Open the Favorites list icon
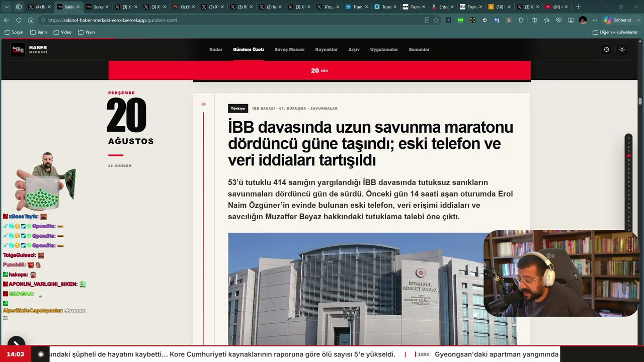 (546, 20)
